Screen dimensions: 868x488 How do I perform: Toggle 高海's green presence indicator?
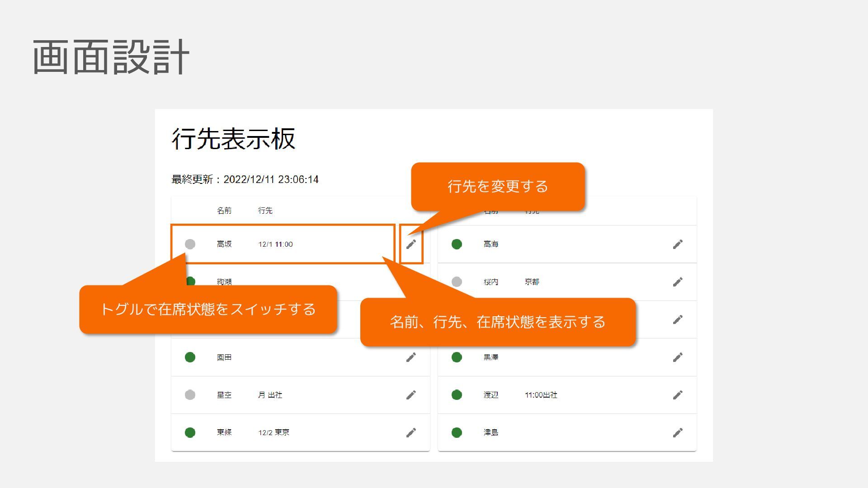coord(457,244)
